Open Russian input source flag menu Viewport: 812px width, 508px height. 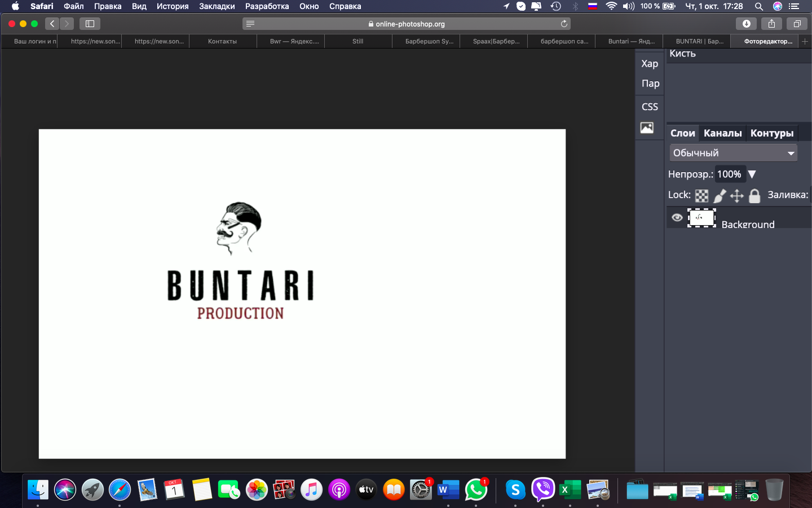pos(593,6)
